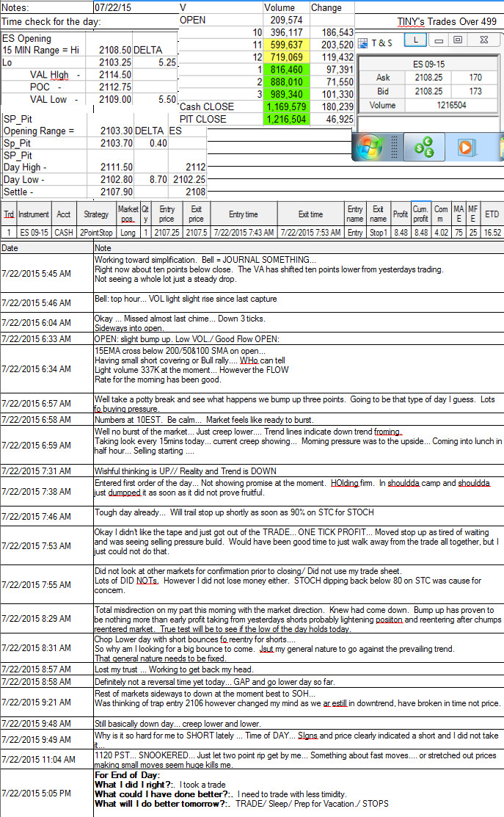Click the Instrument column header

click(34, 214)
